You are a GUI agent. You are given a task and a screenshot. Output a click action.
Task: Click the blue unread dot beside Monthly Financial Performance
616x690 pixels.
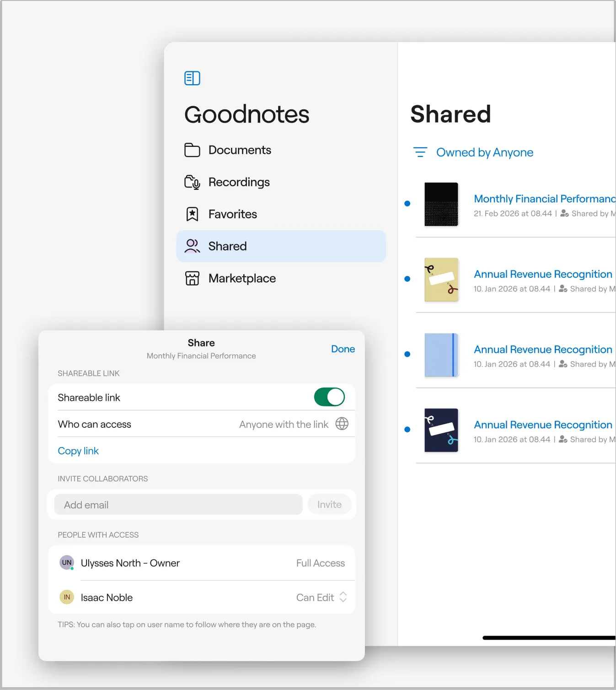[x=407, y=204]
